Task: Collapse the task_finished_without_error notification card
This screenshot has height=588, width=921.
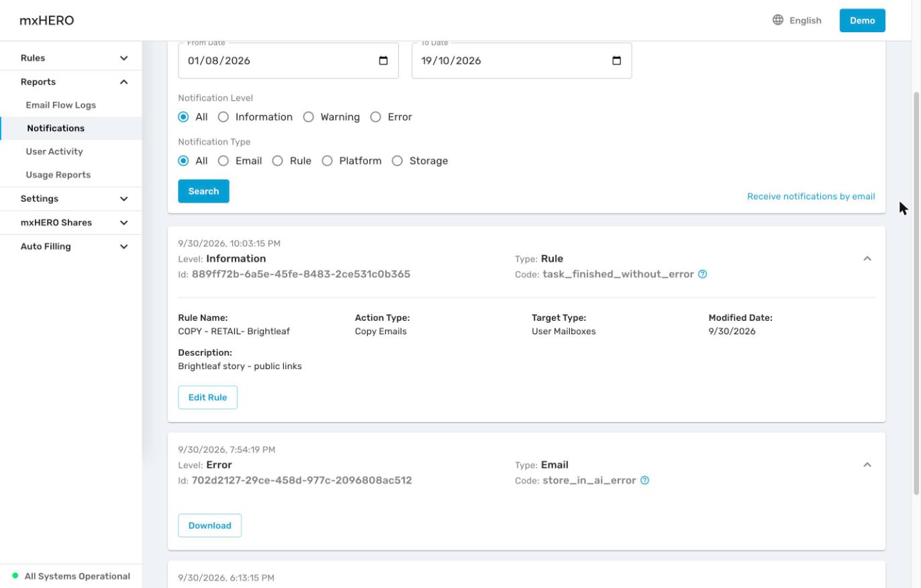Action: point(867,258)
